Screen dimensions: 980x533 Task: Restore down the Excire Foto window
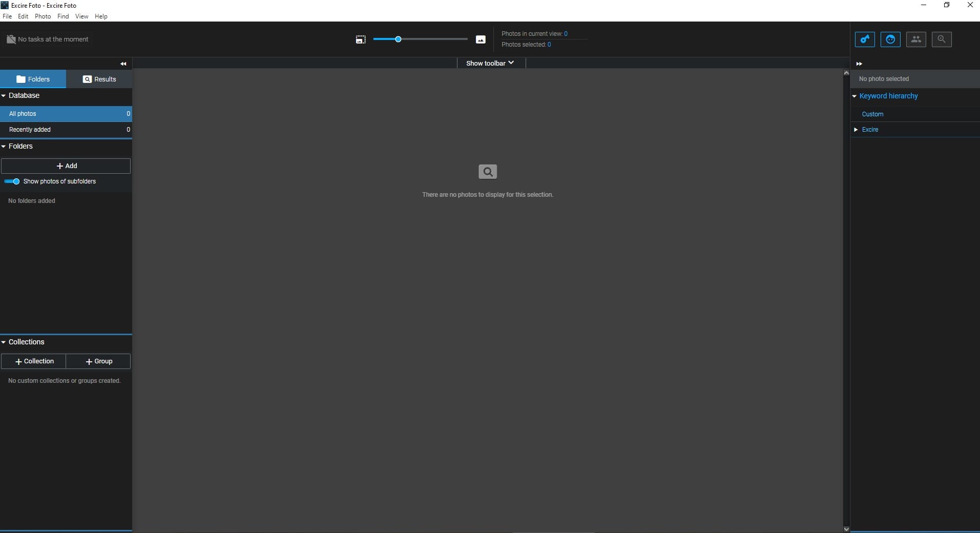[947, 5]
